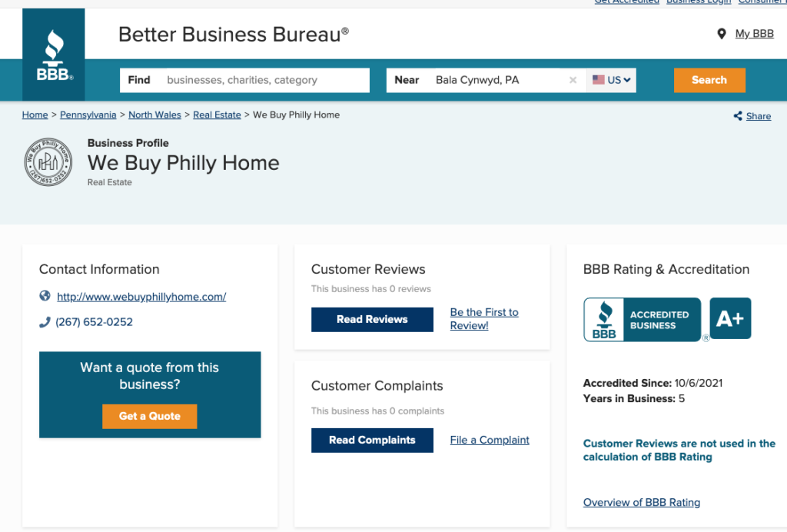787x532 pixels.
Task: Click Be the First to Review link
Action: [x=484, y=319]
